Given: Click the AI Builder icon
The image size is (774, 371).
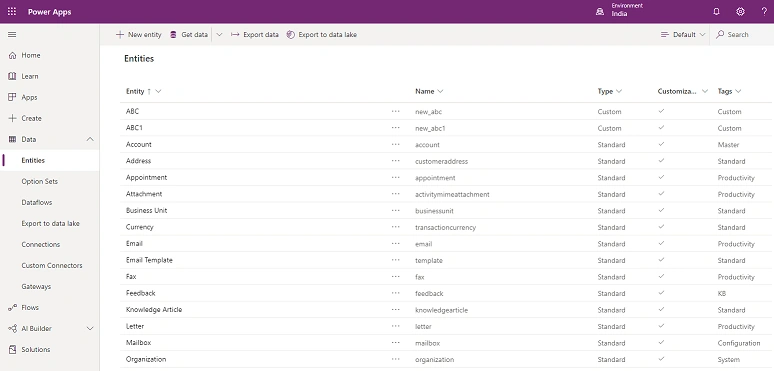Looking at the screenshot, I should (12, 329).
